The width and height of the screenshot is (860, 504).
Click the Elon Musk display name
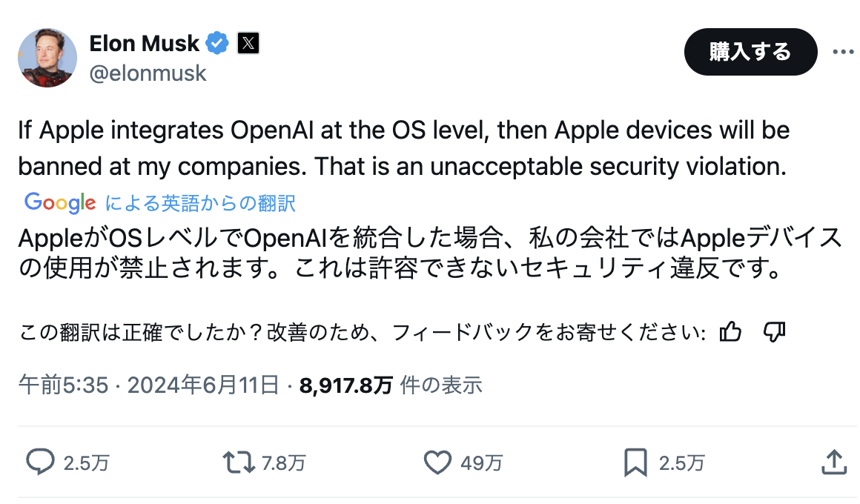[145, 43]
